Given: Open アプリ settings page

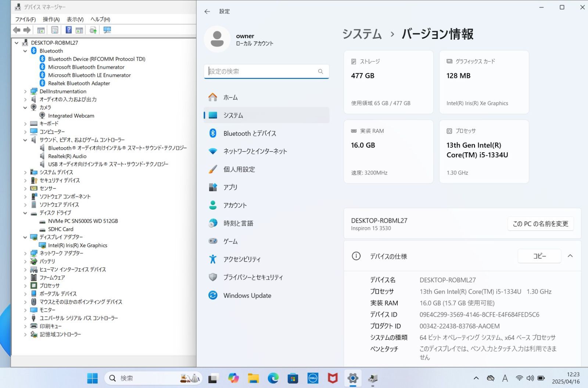Looking at the screenshot, I should (266, 187).
